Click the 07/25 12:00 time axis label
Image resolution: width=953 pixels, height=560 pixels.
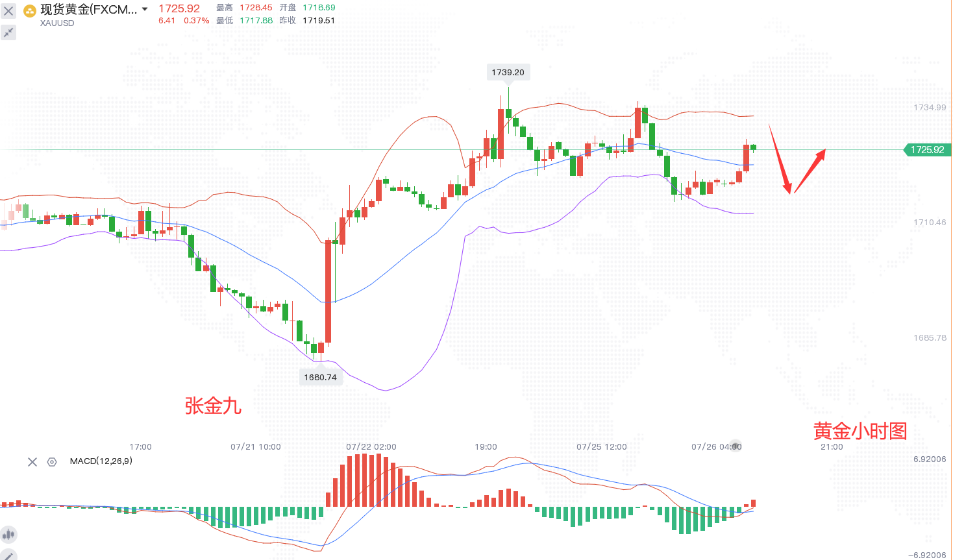[x=602, y=447]
